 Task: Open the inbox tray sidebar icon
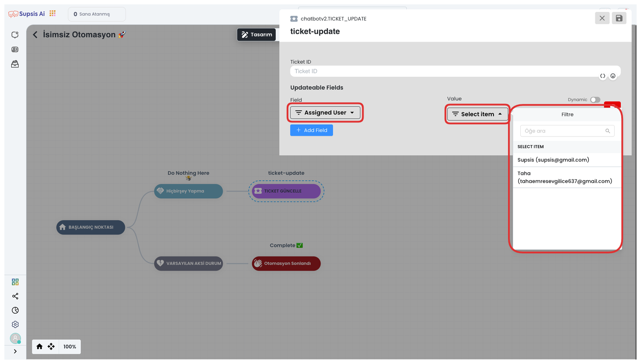pos(15,64)
